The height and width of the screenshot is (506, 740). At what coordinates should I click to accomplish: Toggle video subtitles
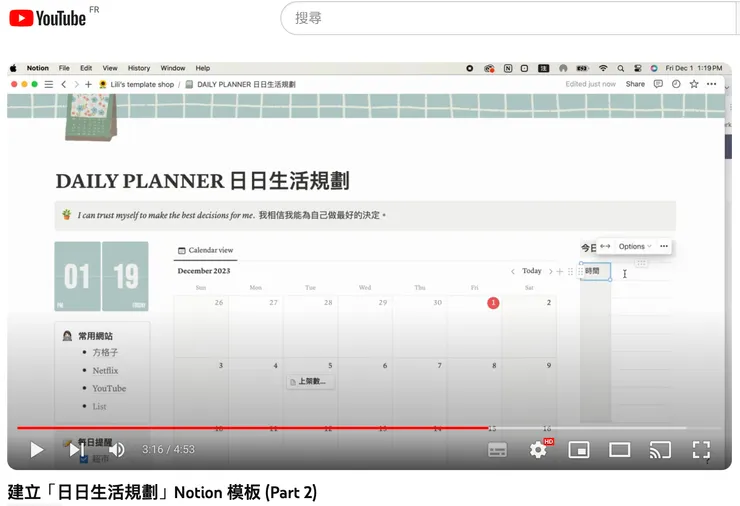pos(497,450)
